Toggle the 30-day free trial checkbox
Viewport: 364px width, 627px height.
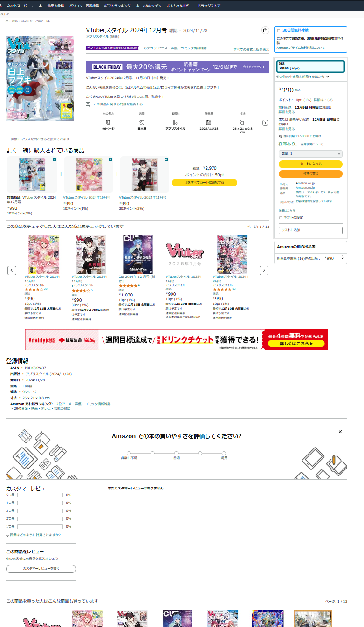click(x=279, y=31)
